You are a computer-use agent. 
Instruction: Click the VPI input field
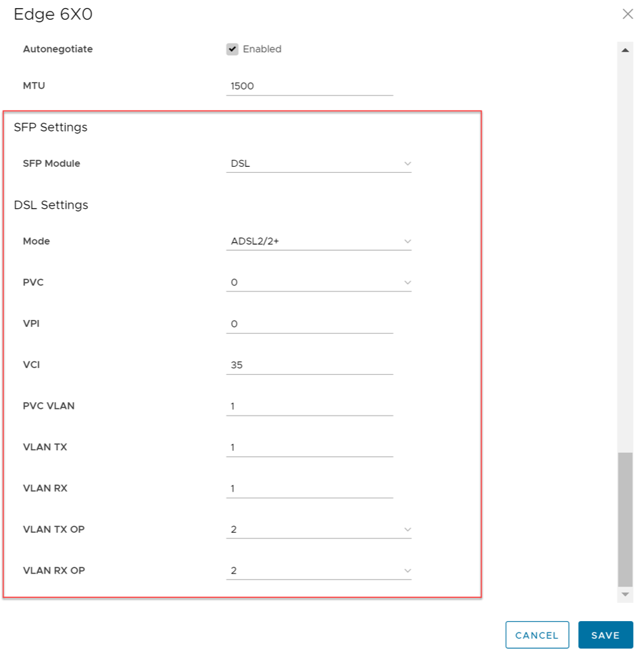click(309, 324)
